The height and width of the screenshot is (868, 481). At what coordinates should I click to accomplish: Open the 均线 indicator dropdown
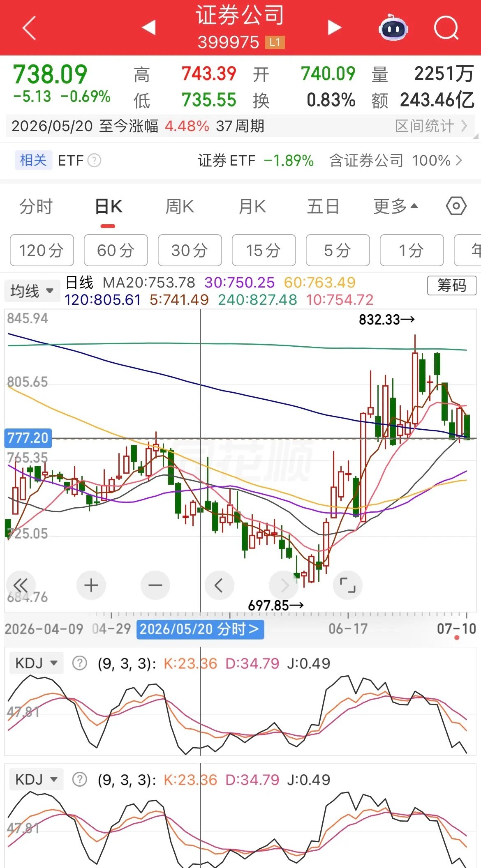(32, 291)
